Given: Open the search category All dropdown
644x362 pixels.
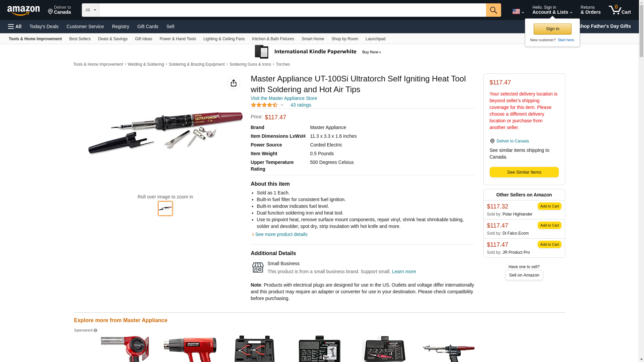Looking at the screenshot, I should 91,10.
